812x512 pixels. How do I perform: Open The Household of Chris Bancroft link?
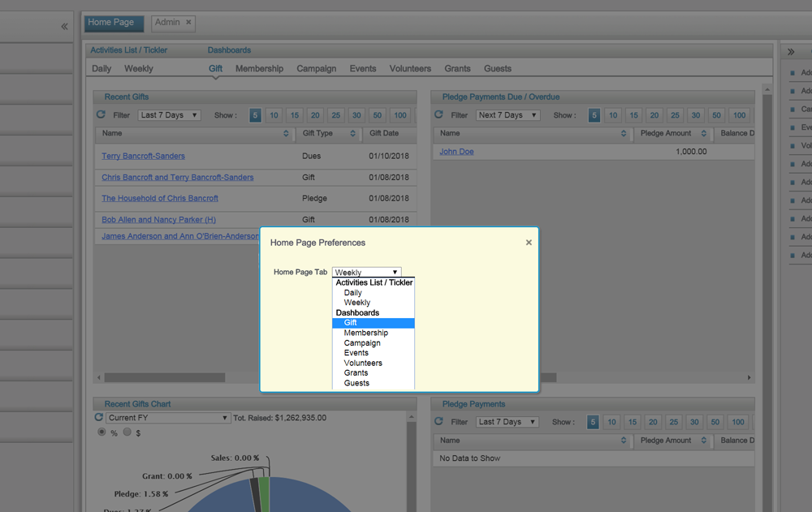159,198
